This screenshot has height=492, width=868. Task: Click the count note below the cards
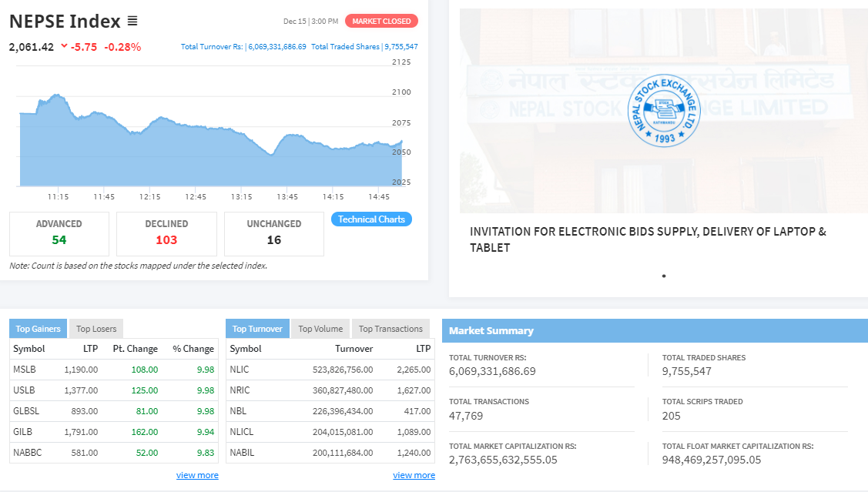tap(139, 266)
